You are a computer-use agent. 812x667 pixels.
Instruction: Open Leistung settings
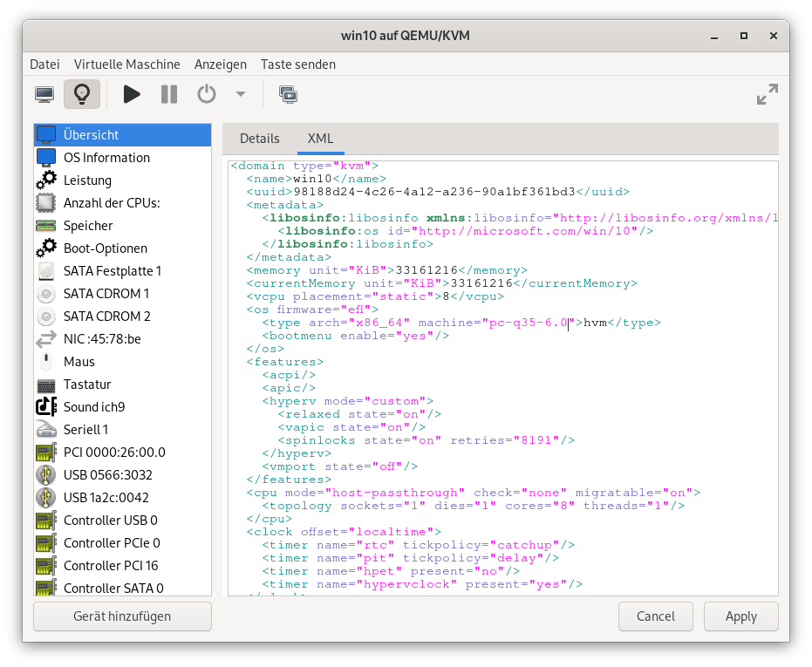point(123,180)
